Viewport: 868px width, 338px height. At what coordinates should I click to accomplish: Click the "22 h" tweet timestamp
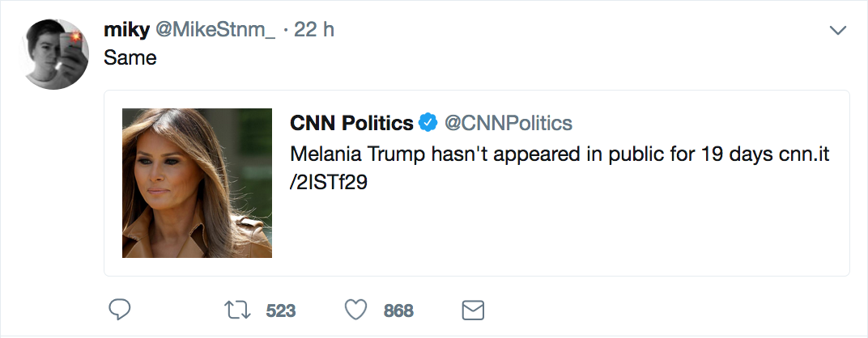tap(315, 30)
